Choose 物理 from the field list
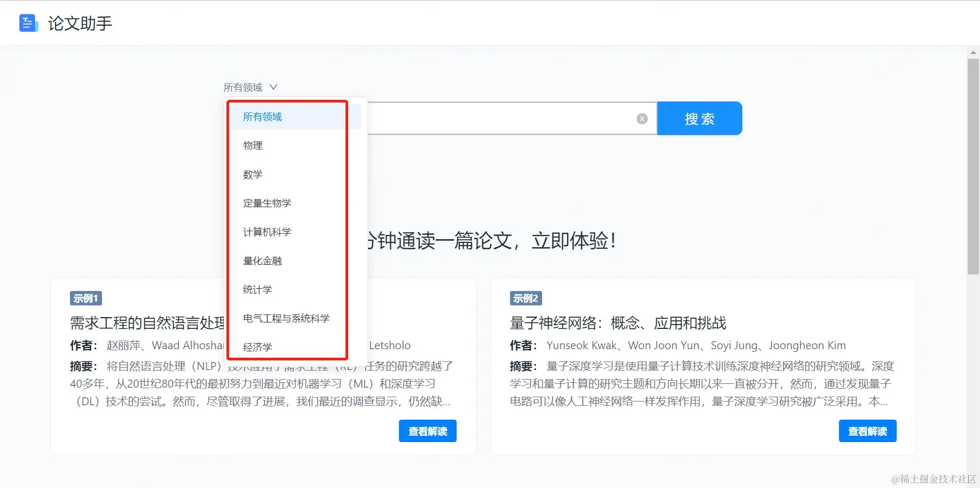This screenshot has height=488, width=980. [295, 145]
